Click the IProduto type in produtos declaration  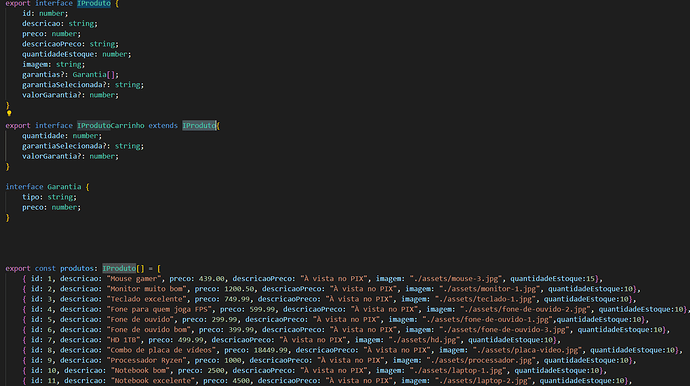click(119, 268)
